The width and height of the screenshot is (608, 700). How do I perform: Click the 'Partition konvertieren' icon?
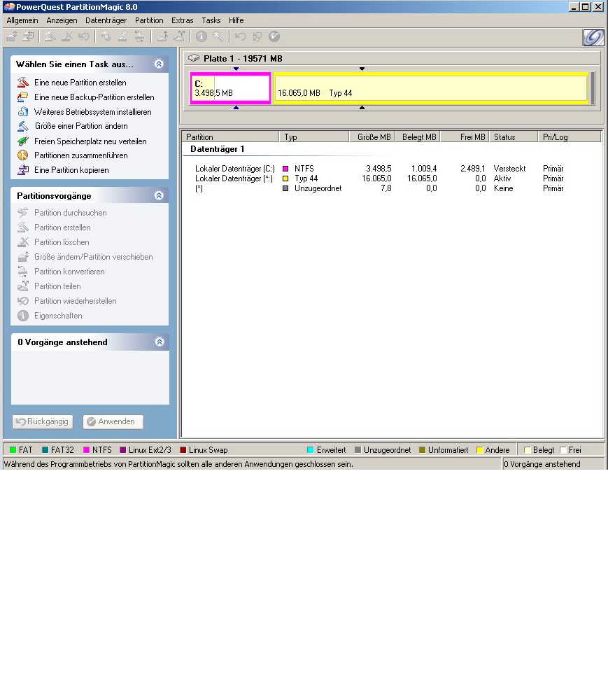23,272
